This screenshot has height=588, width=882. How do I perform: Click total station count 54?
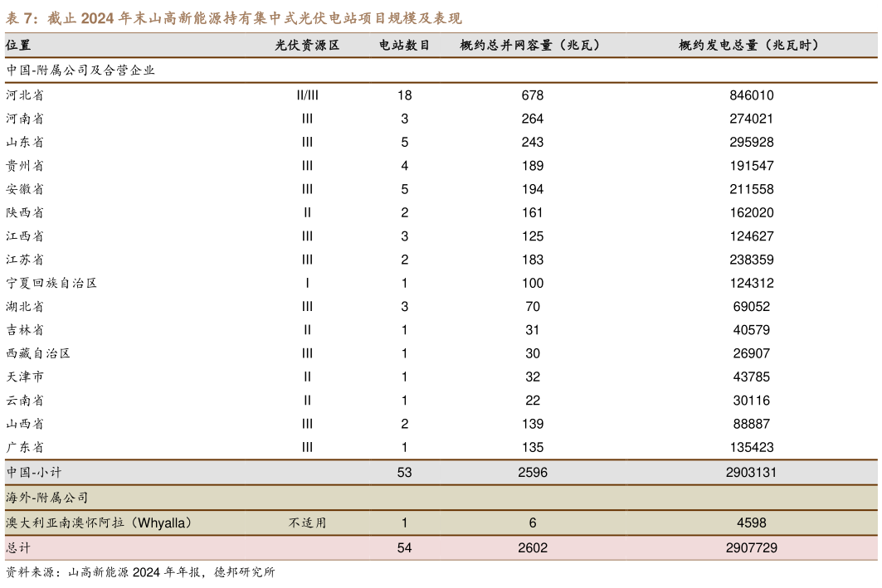point(404,548)
